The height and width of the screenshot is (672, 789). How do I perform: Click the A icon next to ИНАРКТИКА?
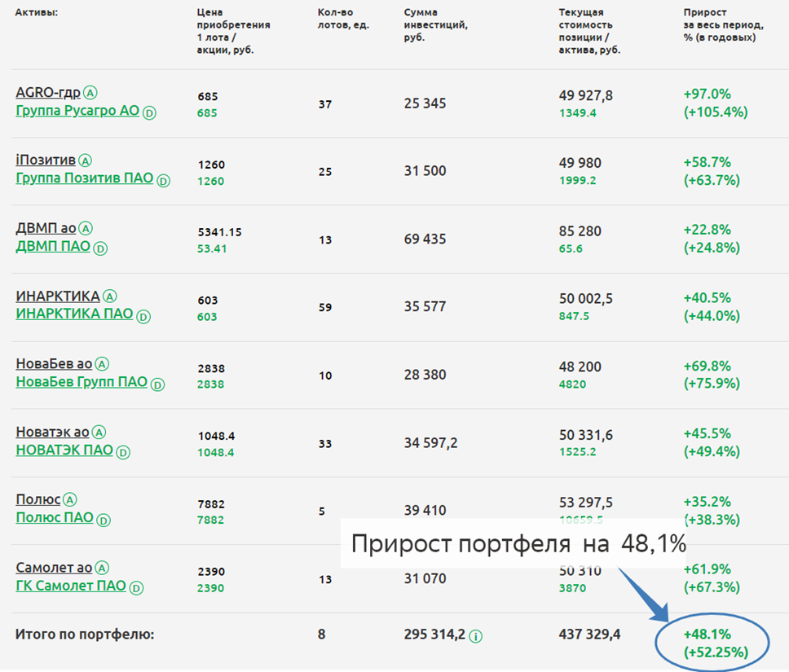(111, 296)
